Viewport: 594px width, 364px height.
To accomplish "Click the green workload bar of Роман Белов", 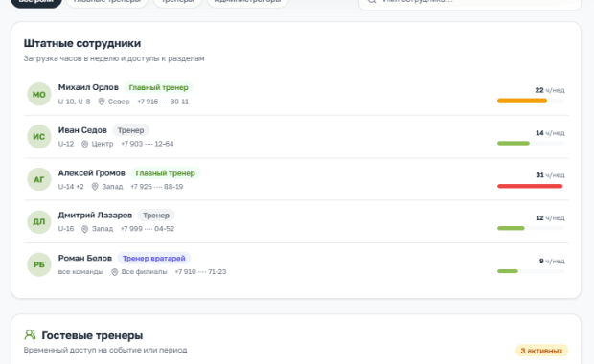I will [x=508, y=271].
